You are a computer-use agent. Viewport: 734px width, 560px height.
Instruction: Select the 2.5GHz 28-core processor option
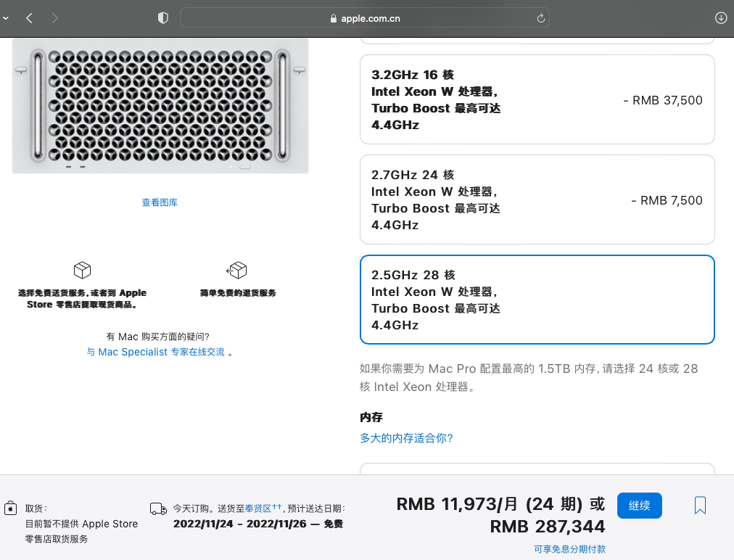(537, 300)
